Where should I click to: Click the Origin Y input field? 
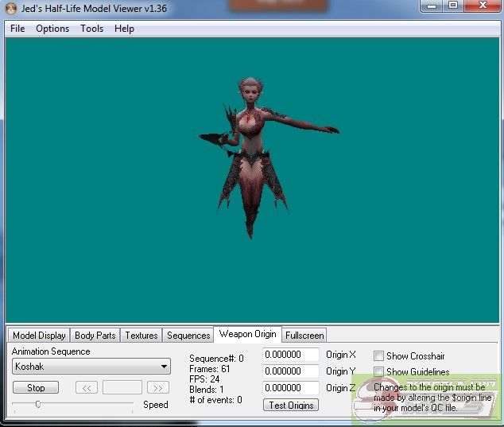pos(290,371)
